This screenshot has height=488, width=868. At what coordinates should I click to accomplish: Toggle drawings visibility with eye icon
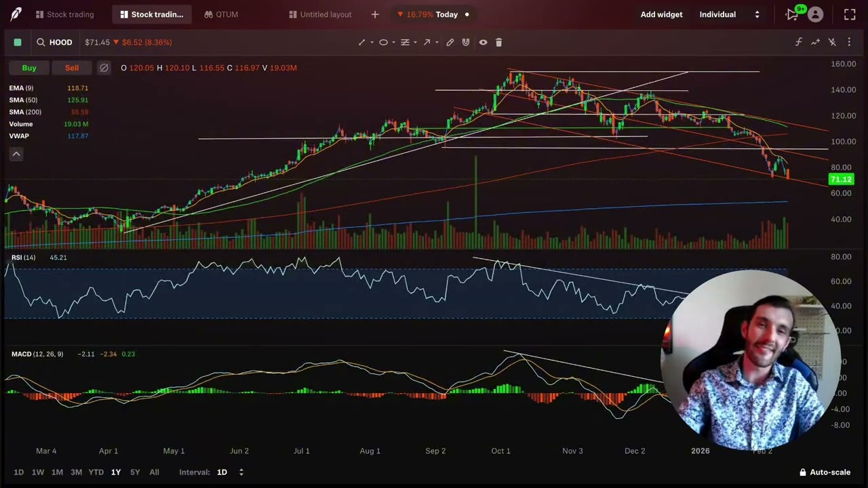483,42
